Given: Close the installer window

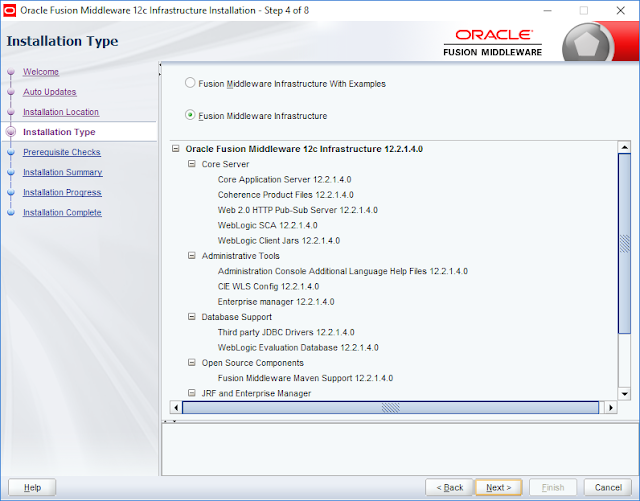Looking at the screenshot, I should click(620, 11).
